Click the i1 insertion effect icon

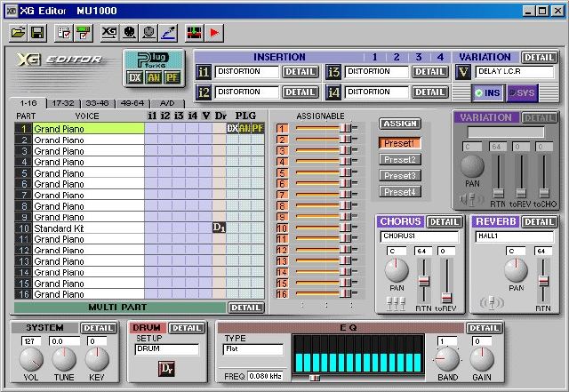[x=204, y=72]
